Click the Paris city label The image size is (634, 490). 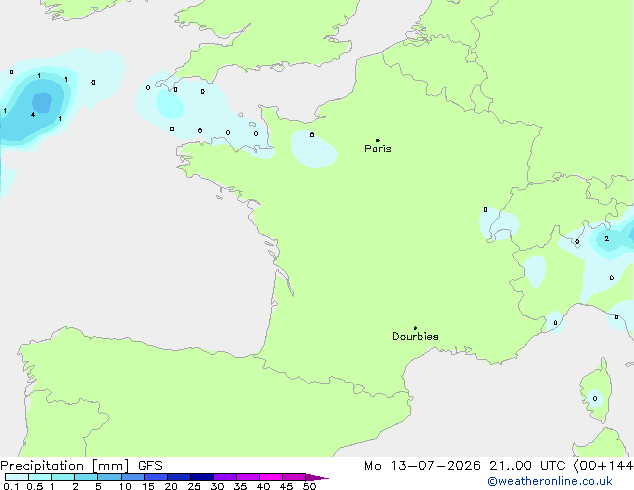point(378,149)
